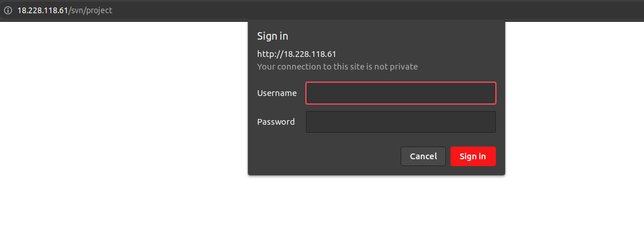Click the 18.228.118.61 host in address bar
The width and height of the screenshot is (644, 246).
pyautogui.click(x=42, y=10)
